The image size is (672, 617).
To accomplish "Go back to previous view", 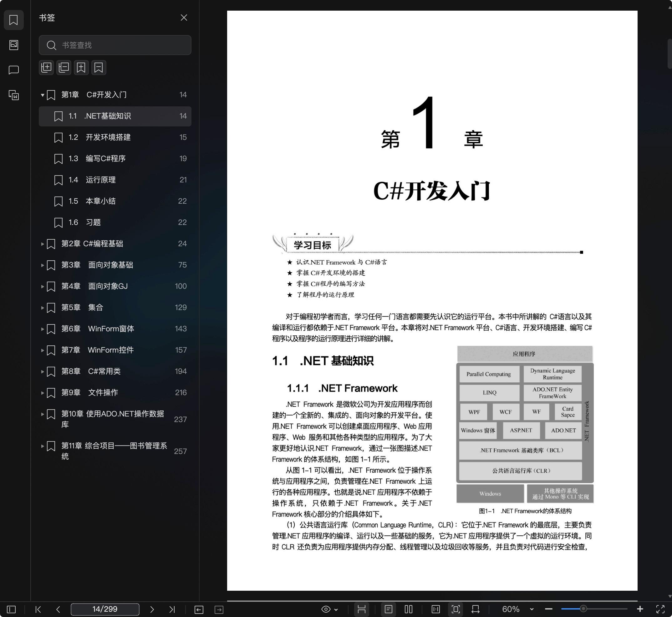I will (x=199, y=610).
